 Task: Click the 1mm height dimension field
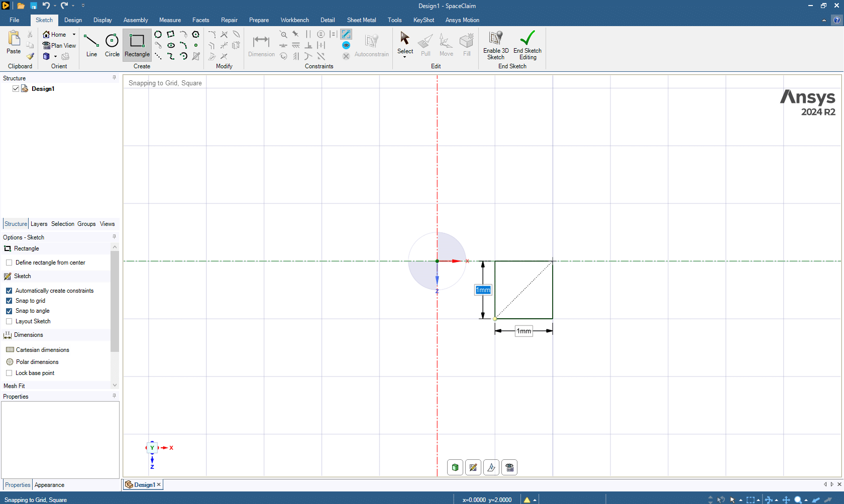[x=483, y=290]
